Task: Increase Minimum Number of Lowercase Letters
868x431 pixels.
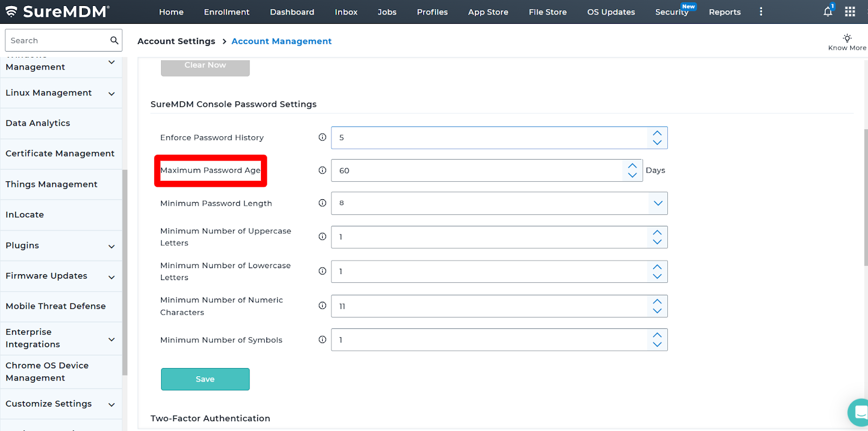Action: pos(657,267)
